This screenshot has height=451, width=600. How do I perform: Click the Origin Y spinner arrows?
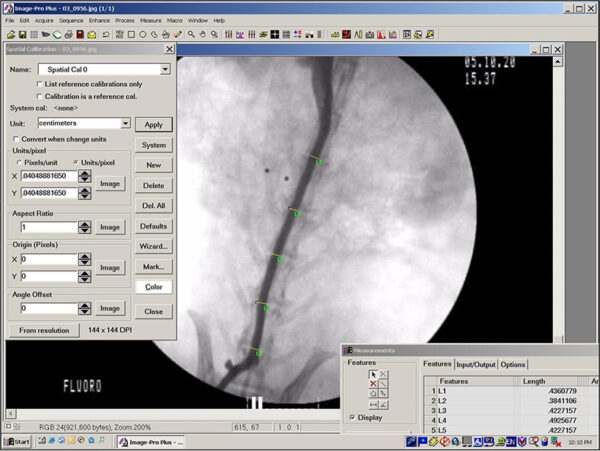[x=85, y=276]
